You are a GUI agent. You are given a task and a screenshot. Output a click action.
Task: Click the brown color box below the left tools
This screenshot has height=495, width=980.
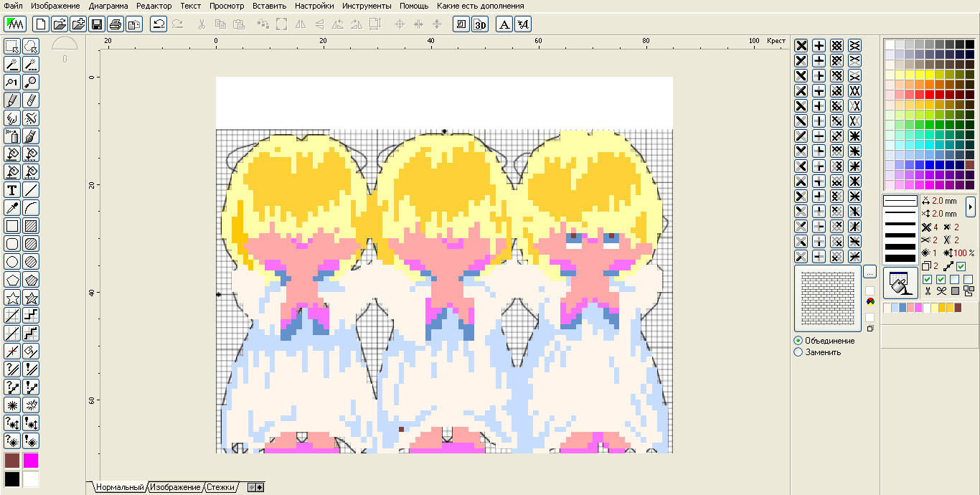(12, 461)
